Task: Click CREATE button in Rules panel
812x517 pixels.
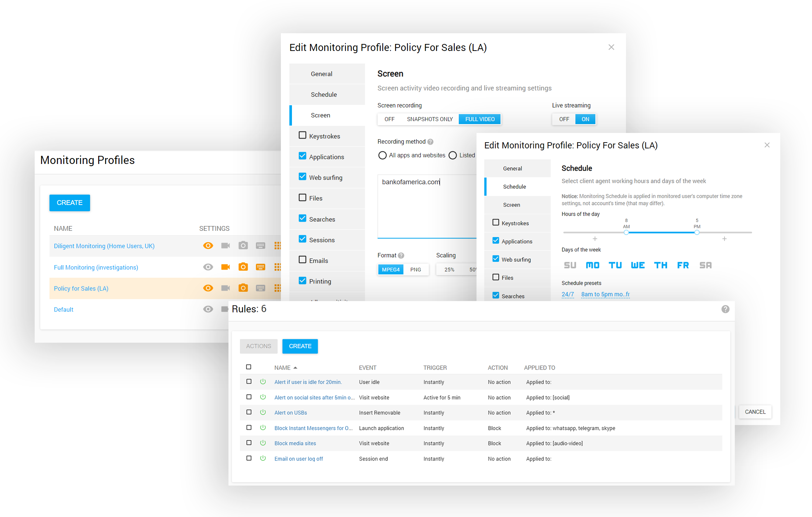Action: point(300,346)
